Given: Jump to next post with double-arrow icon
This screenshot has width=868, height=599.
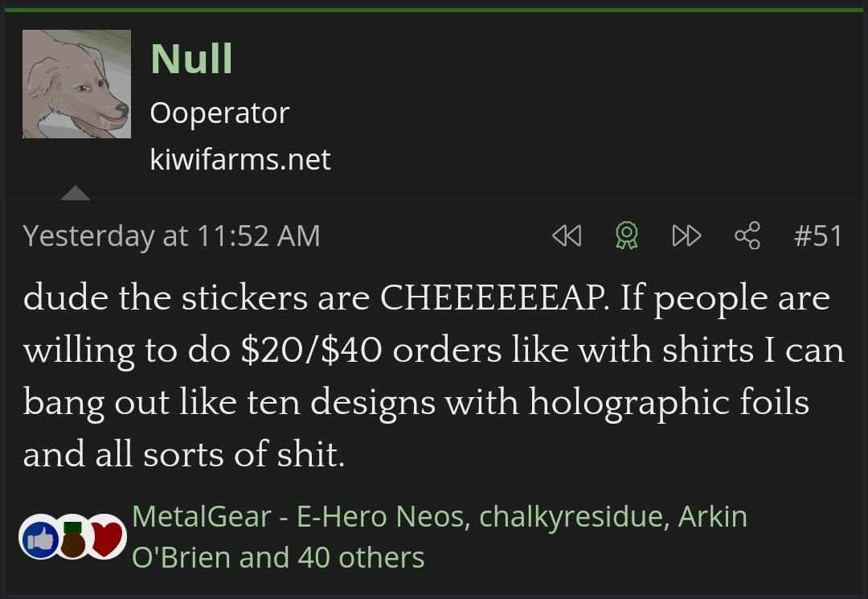Looking at the screenshot, I should [x=686, y=236].
